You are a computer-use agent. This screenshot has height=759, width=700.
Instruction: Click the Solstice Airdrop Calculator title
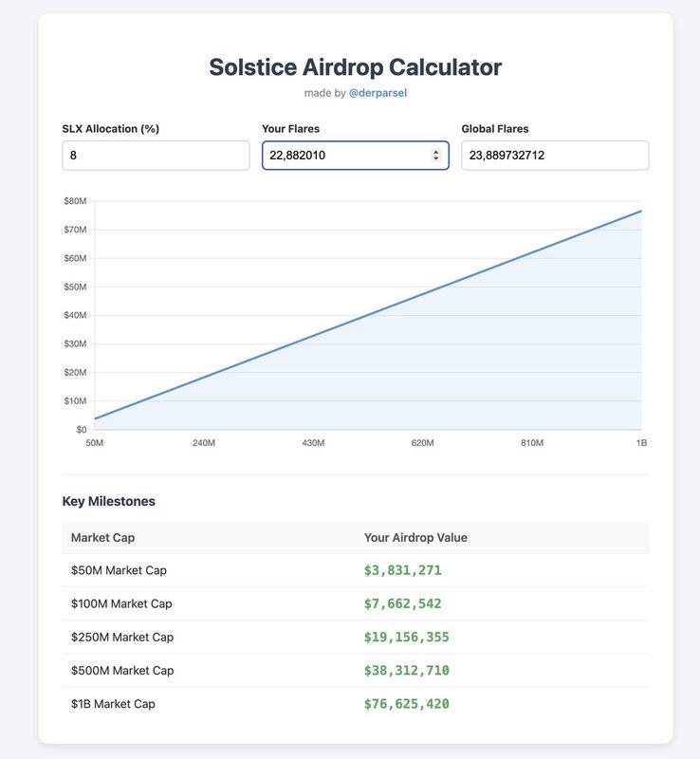click(x=355, y=67)
